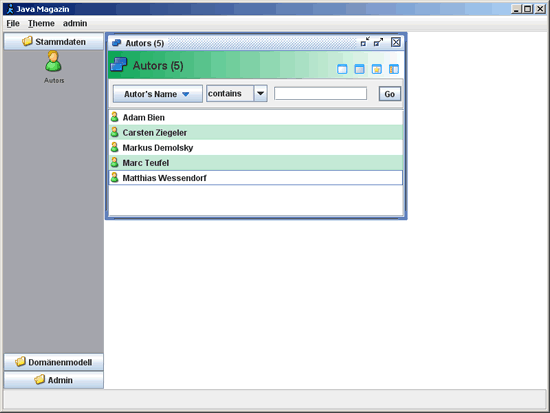Open the contains operator combo box arrow

(x=261, y=94)
